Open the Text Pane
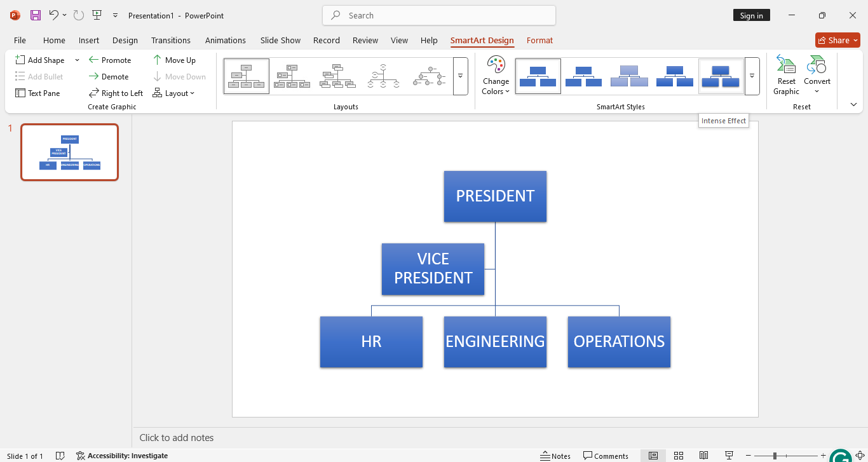 (37, 93)
